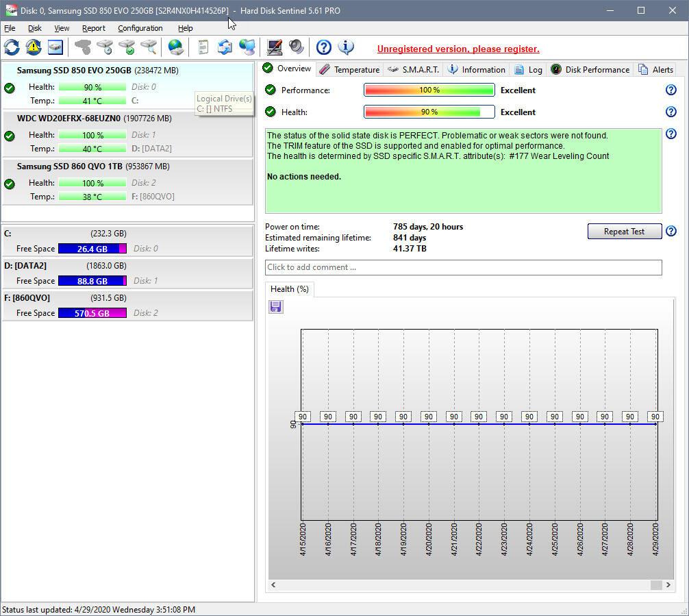Viewport: 689px width, 616px height.
Task: Open the Disk Performance tab
Action: (590, 69)
